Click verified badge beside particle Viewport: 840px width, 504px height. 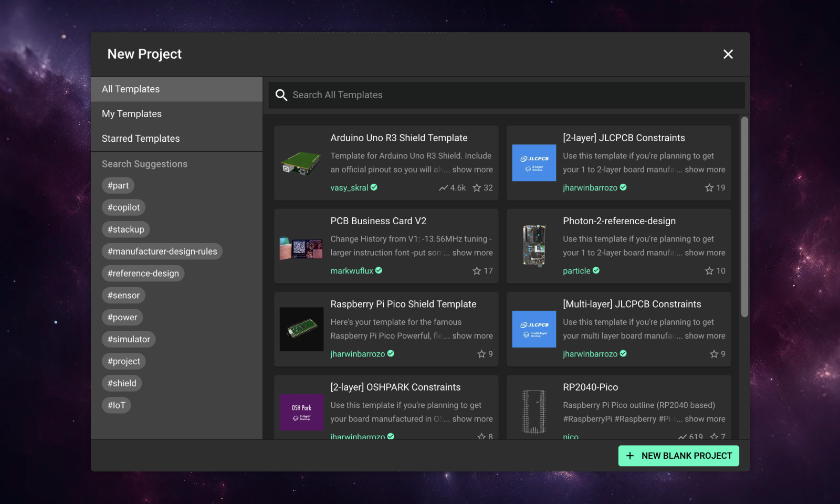(x=596, y=270)
